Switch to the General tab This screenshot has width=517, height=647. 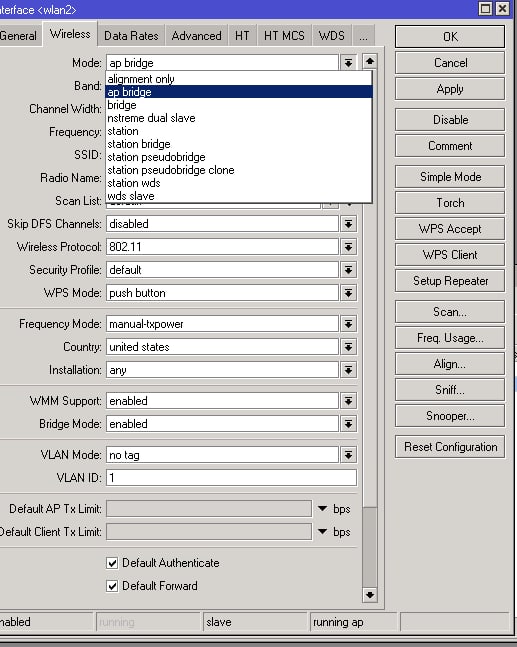tap(19, 36)
